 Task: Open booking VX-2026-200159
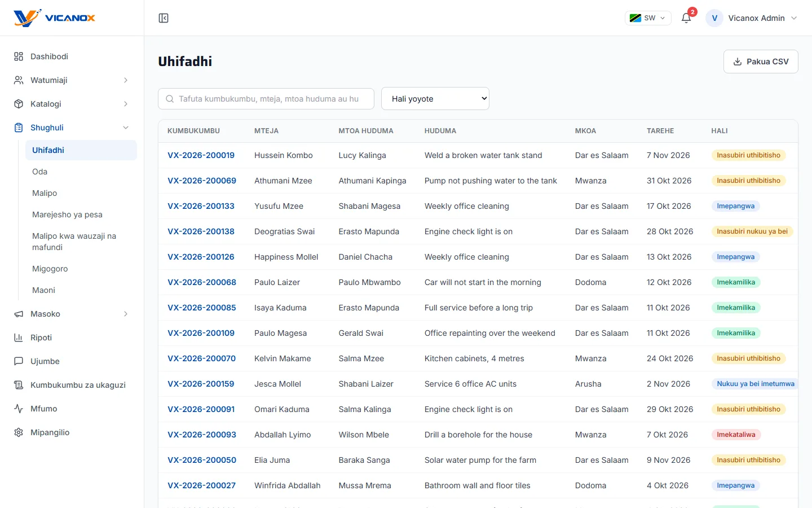coord(201,384)
